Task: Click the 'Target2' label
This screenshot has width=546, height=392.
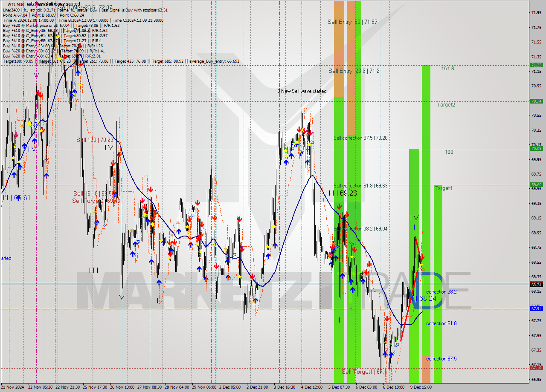Action: click(446, 104)
